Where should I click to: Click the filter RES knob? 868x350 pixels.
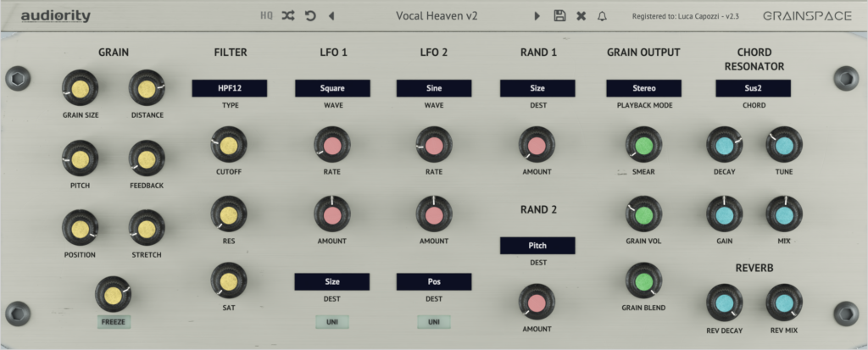[229, 214]
